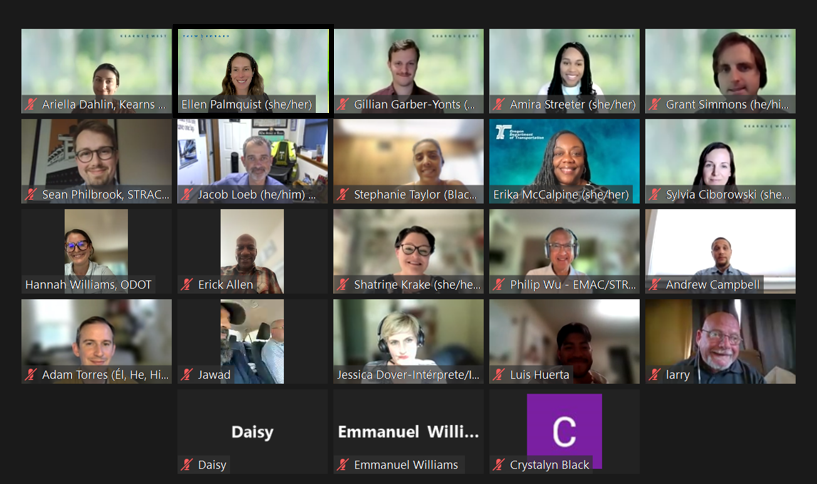Click Hannah Williams, ODOT video tile
This screenshot has height=484, width=817.
[96, 251]
